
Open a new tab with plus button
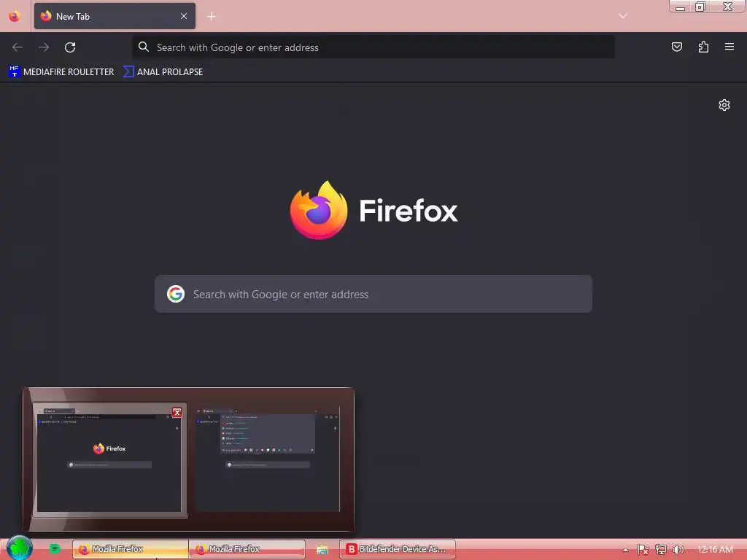211,17
